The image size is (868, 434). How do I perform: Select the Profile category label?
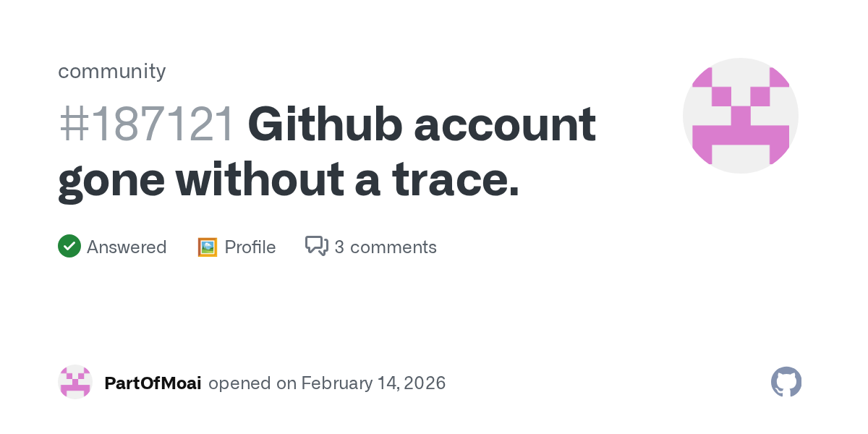250,247
